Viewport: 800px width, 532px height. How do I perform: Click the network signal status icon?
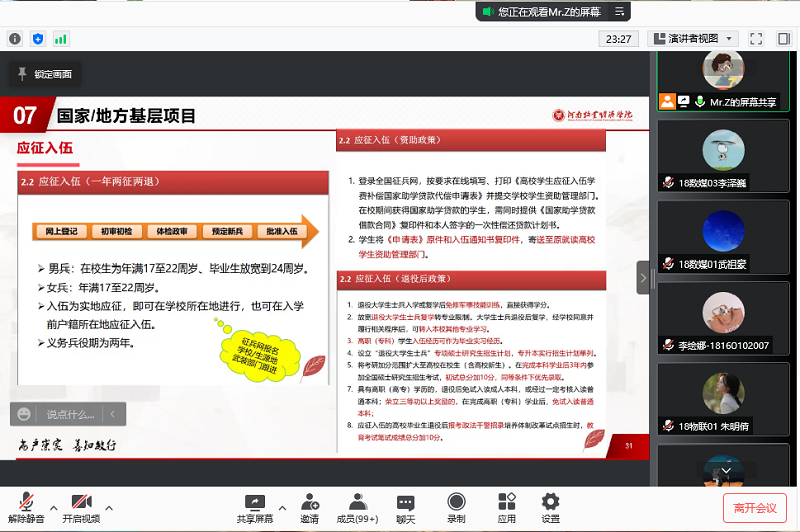point(61,39)
